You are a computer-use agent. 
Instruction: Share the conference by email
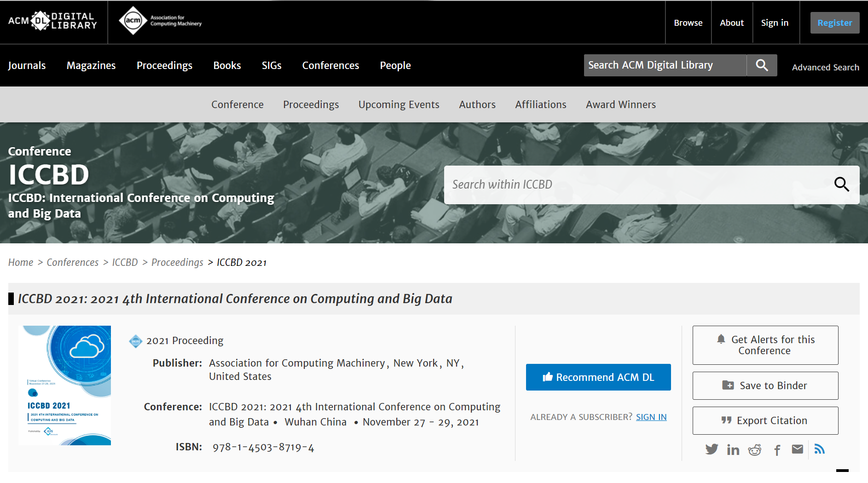[x=798, y=449]
